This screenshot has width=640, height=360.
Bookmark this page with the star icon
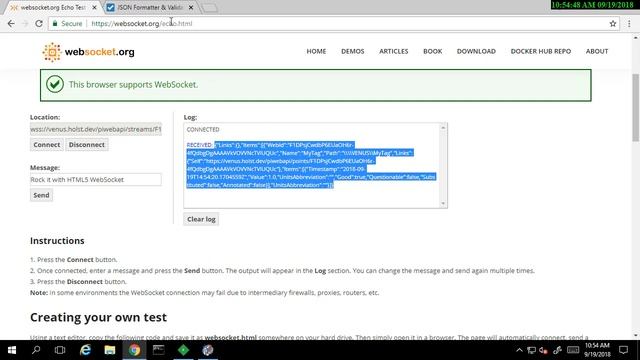pos(613,24)
